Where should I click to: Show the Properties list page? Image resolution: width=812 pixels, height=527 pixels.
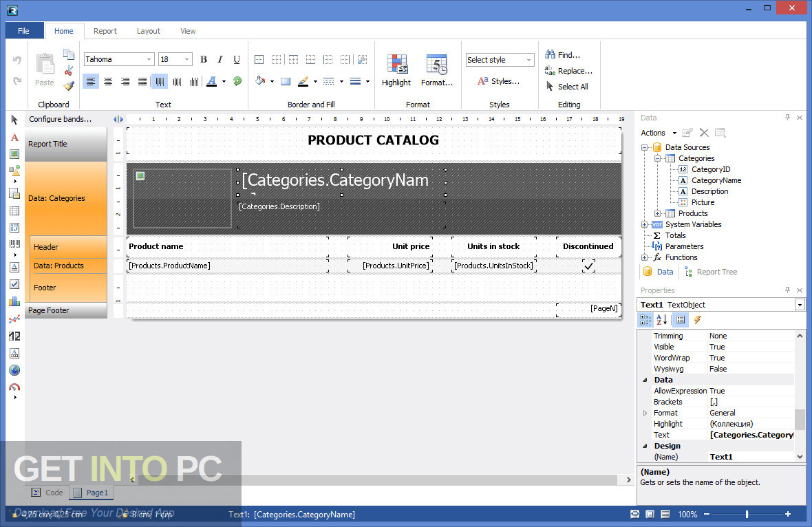coord(681,320)
